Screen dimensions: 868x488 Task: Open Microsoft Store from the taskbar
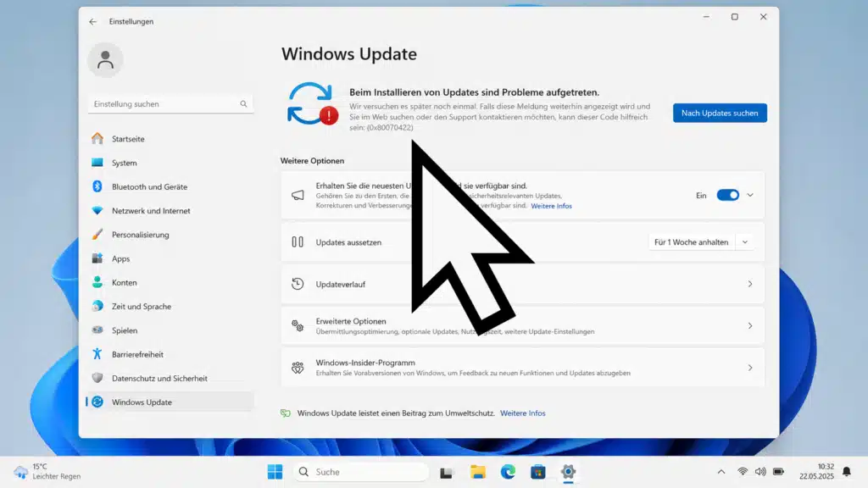tap(538, 472)
